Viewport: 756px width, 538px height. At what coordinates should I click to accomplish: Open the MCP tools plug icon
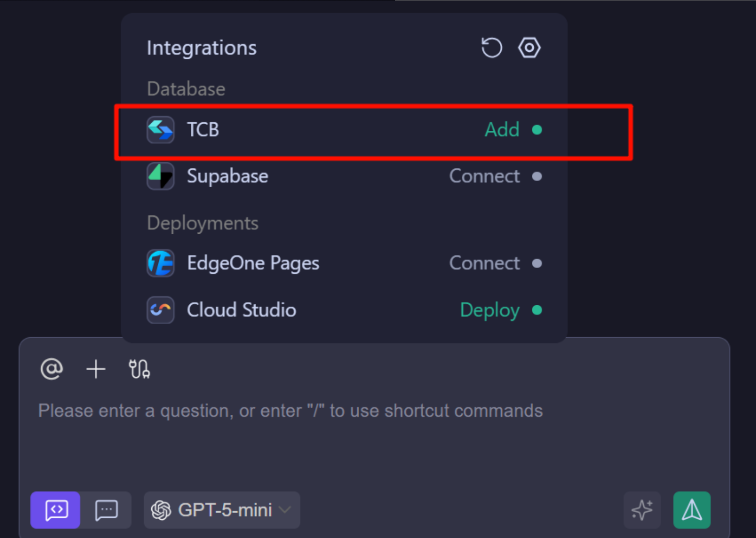click(x=139, y=369)
